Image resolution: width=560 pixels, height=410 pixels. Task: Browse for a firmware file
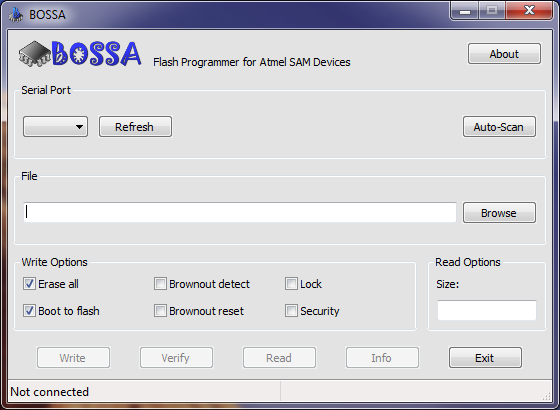[499, 212]
